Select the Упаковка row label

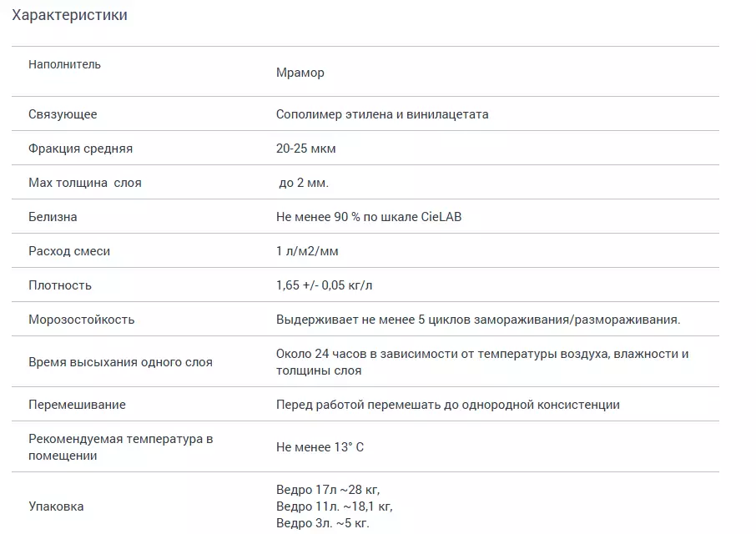(x=56, y=506)
